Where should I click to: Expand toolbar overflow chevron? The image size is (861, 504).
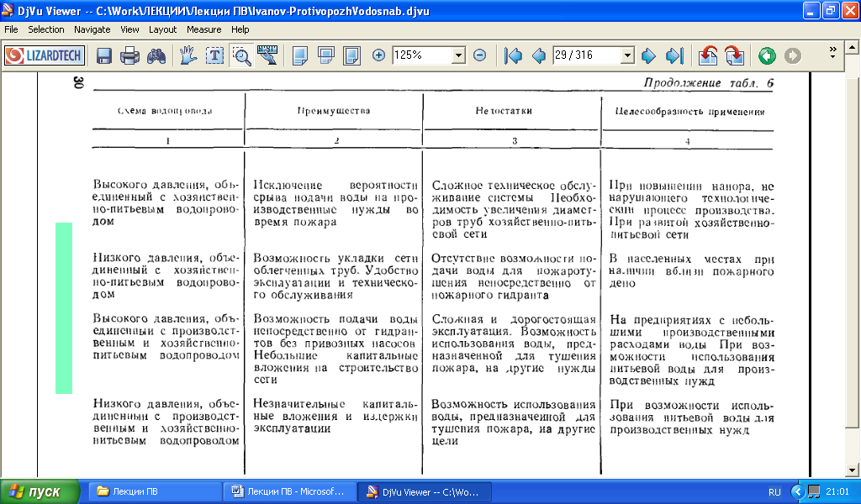833,53
